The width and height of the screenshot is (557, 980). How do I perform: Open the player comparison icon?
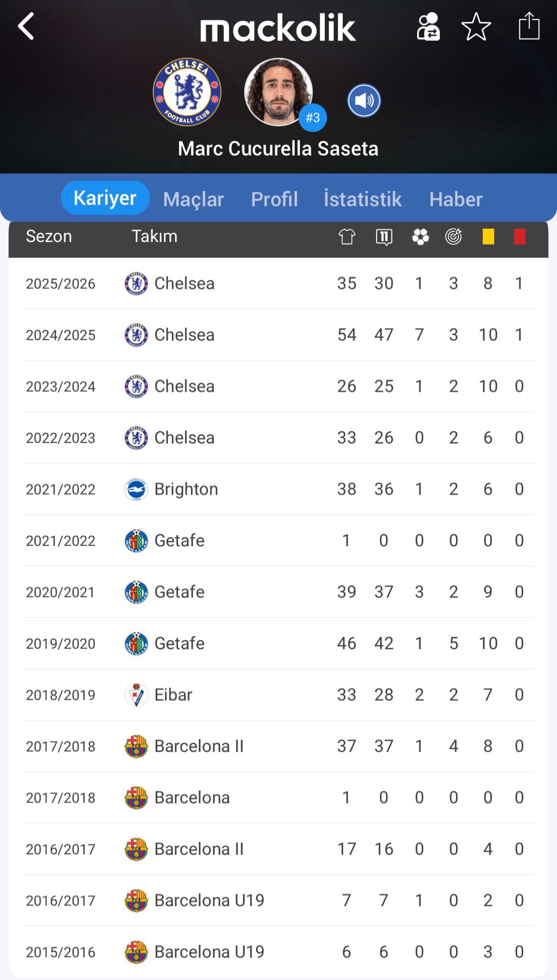coord(428,27)
